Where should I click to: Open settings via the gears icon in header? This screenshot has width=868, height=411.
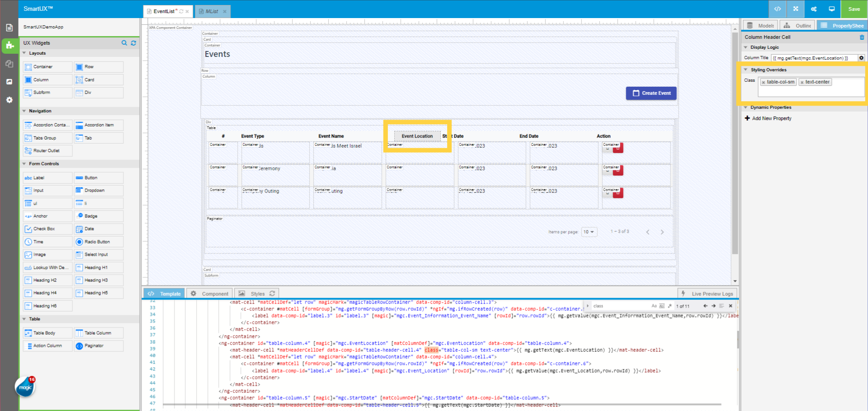814,9
